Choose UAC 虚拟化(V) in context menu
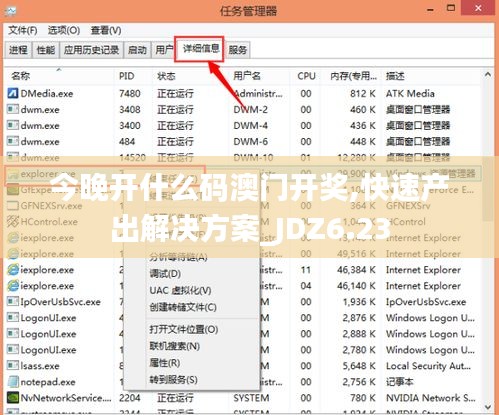Screen dimensions: 499x415 click(180, 290)
